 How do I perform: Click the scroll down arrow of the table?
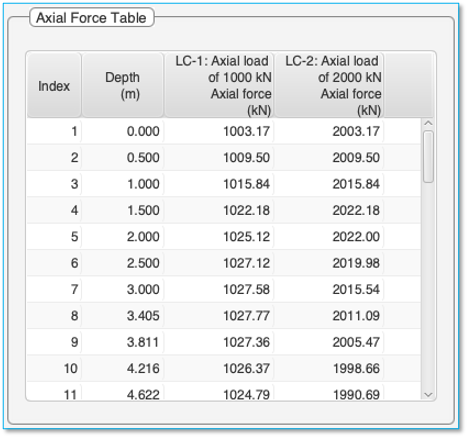pyautogui.click(x=428, y=395)
